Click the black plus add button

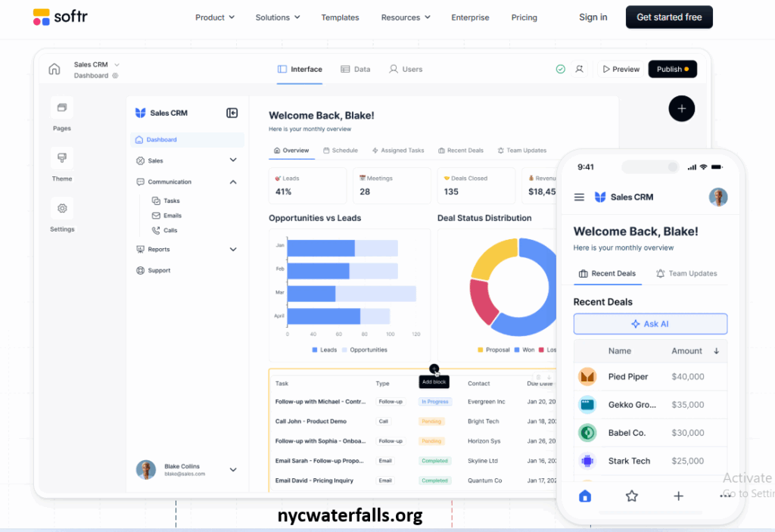681,109
